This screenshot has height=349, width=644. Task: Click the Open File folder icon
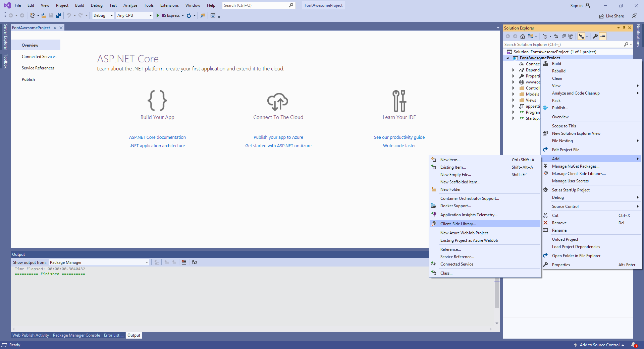tap(44, 15)
